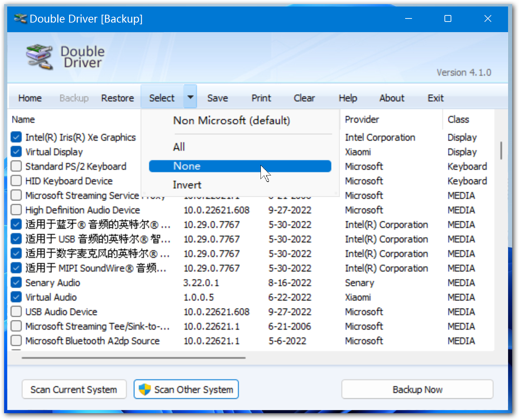519x420 pixels.
Task: Click Exit in toolbar
Action: coord(436,98)
